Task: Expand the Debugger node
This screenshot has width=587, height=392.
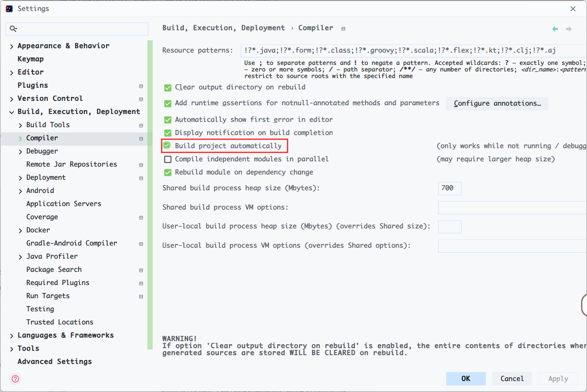Action: click(20, 151)
